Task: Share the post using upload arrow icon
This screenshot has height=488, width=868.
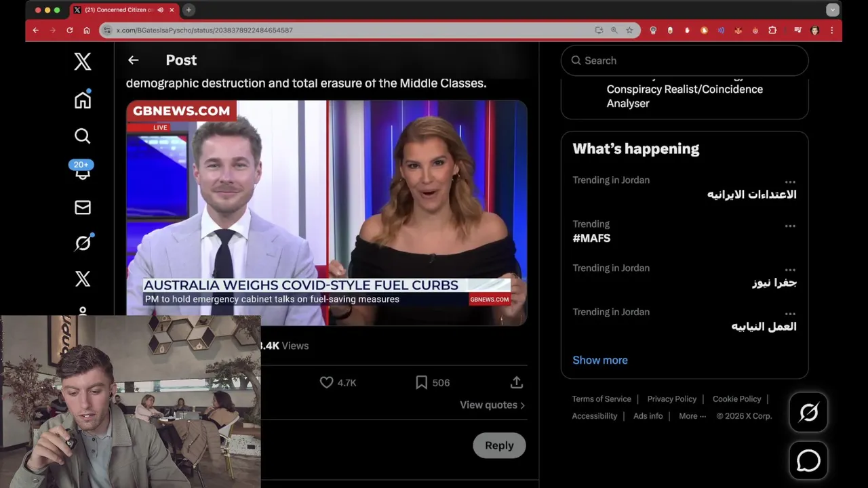Action: (517, 382)
